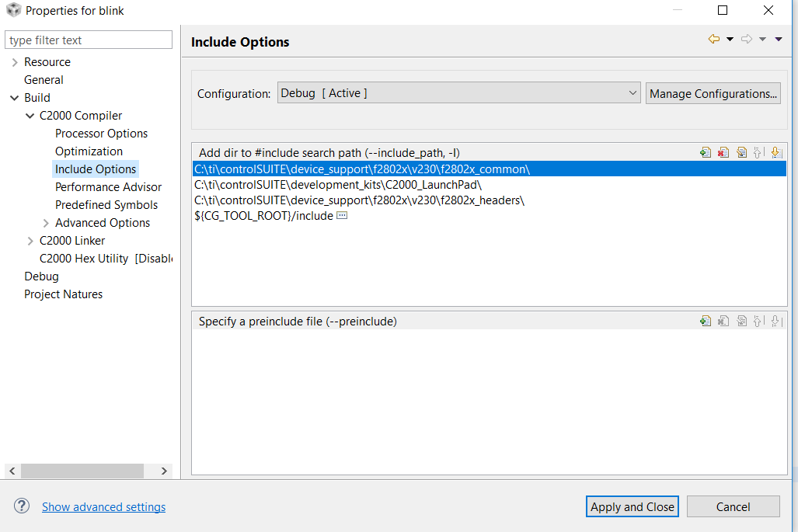Click the add include path icon
Viewport: 798px width, 532px height.
[706, 153]
